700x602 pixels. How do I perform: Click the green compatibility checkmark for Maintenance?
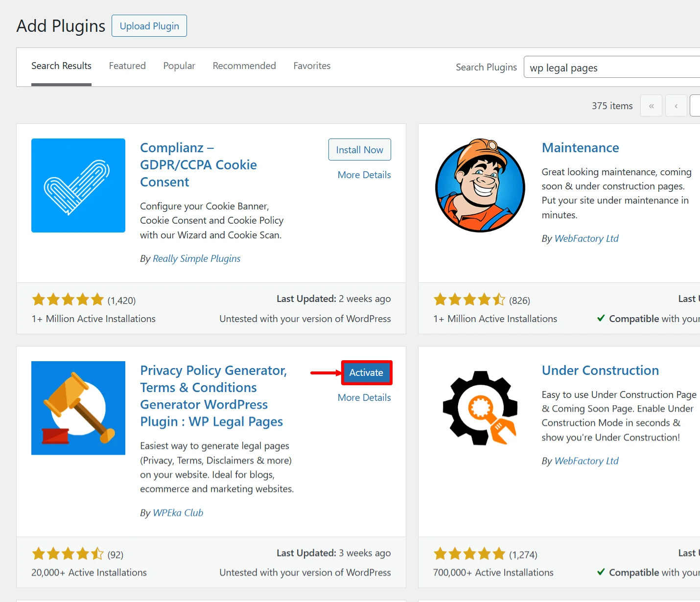(601, 318)
